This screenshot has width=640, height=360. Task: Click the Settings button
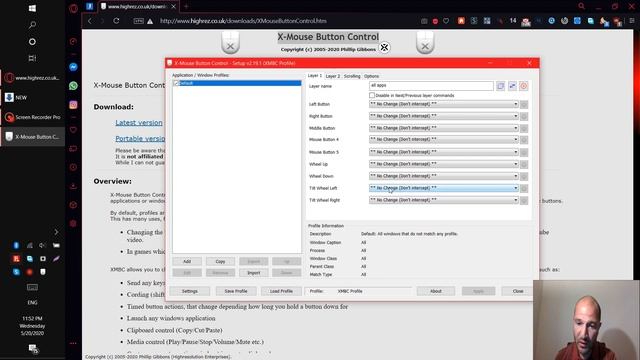(190, 291)
